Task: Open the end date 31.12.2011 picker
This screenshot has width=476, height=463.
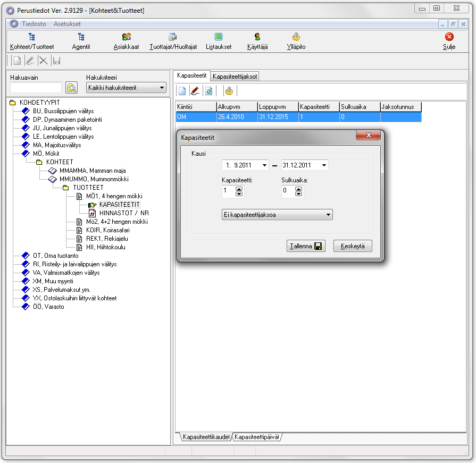Action: pos(324,165)
